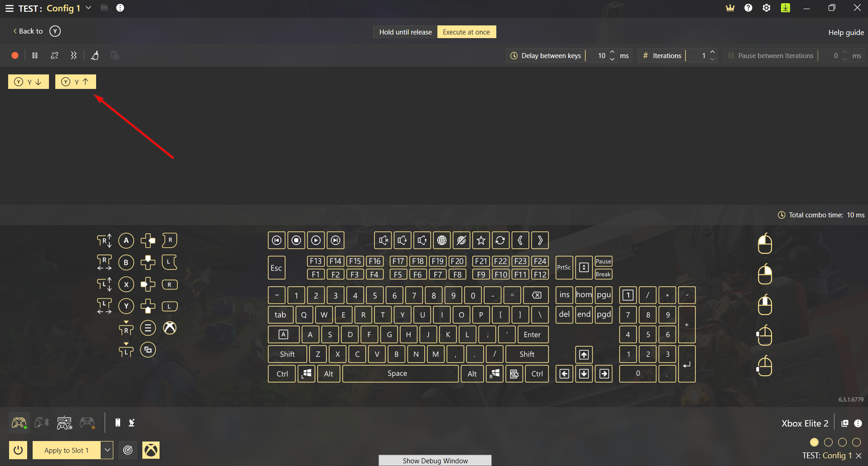Open the Apply to Slot dropdown arrow
The width and height of the screenshot is (868, 466).
point(107,450)
